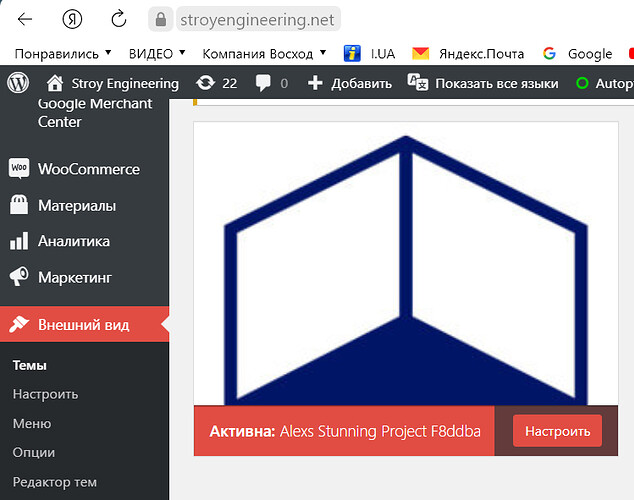Open the 22 pending updates count
The width and height of the screenshot is (634, 500).
click(x=229, y=84)
